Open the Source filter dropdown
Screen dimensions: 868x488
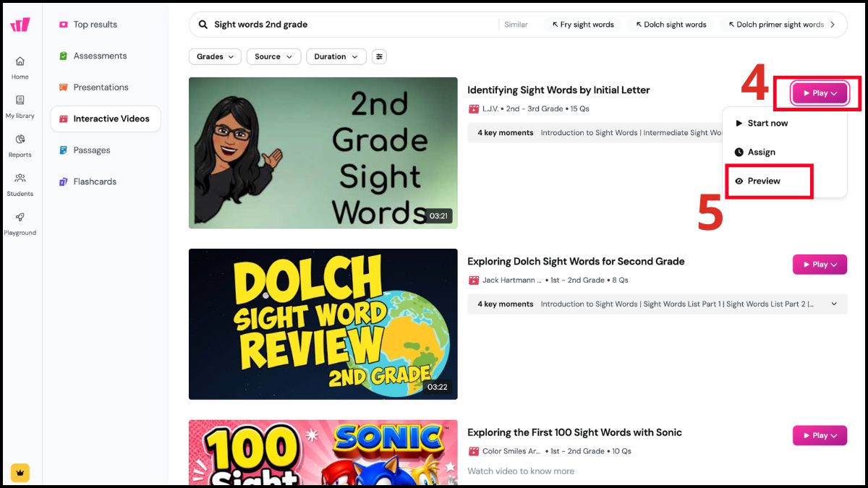273,56
